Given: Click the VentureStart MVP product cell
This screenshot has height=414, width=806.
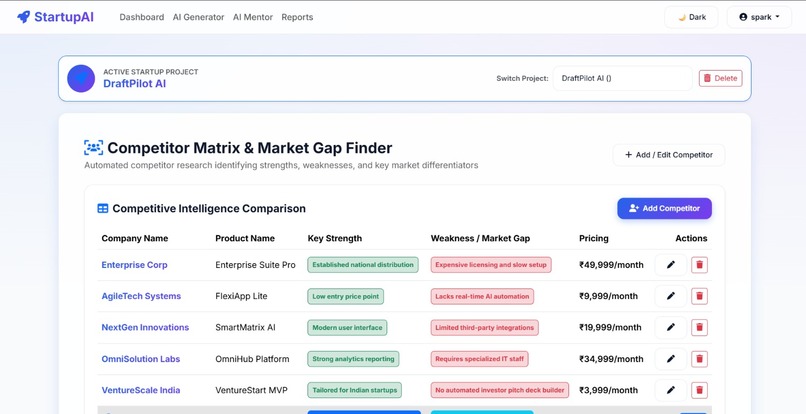Looking at the screenshot, I should point(251,390).
